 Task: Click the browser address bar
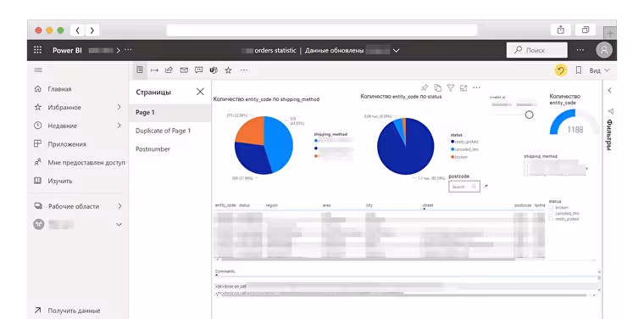(x=322, y=30)
